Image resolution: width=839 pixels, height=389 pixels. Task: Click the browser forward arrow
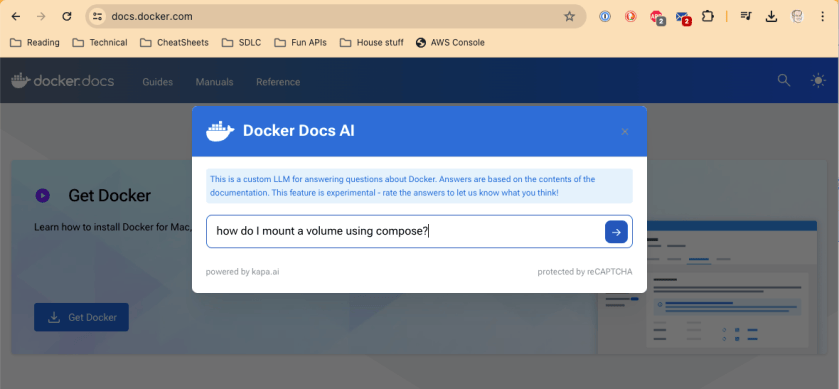pyautogui.click(x=41, y=17)
